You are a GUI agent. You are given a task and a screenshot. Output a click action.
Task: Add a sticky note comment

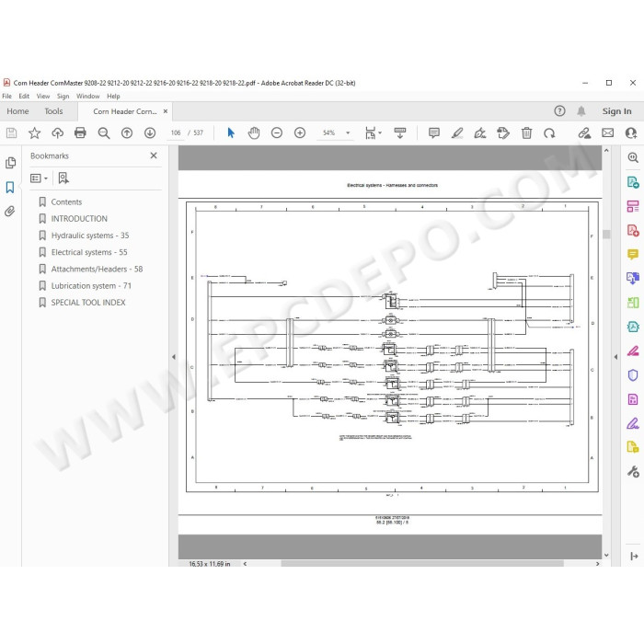(x=434, y=132)
